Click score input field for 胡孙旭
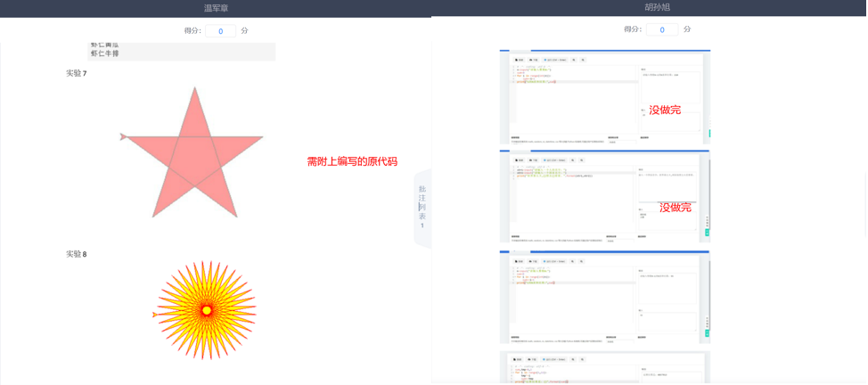 tap(661, 30)
